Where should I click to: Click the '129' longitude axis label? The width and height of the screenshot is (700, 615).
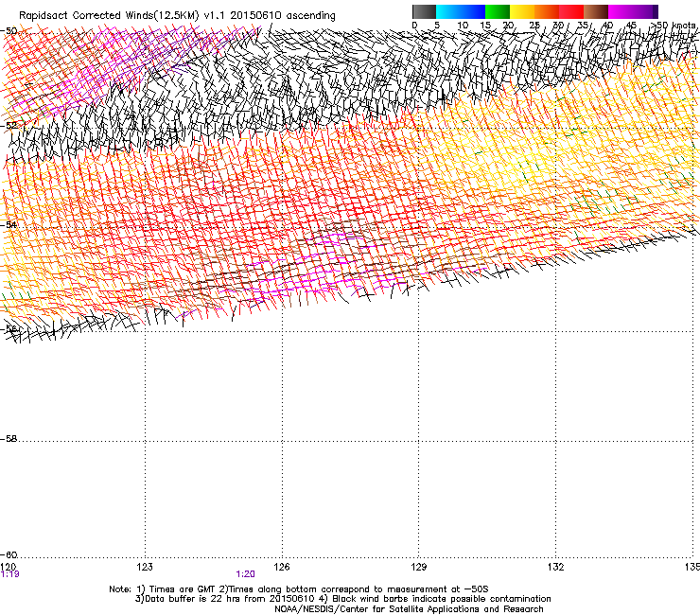[x=419, y=567]
